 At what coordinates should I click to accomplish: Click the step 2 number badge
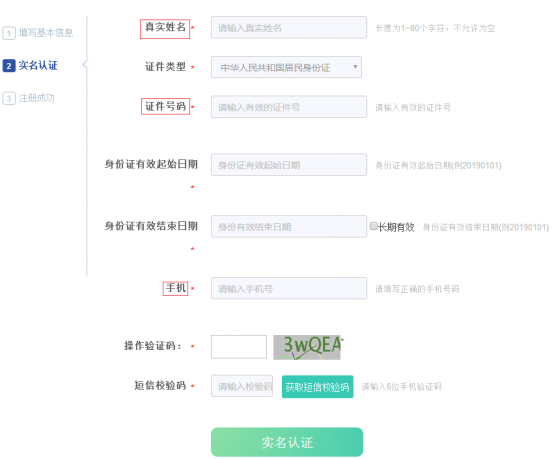click(x=9, y=66)
